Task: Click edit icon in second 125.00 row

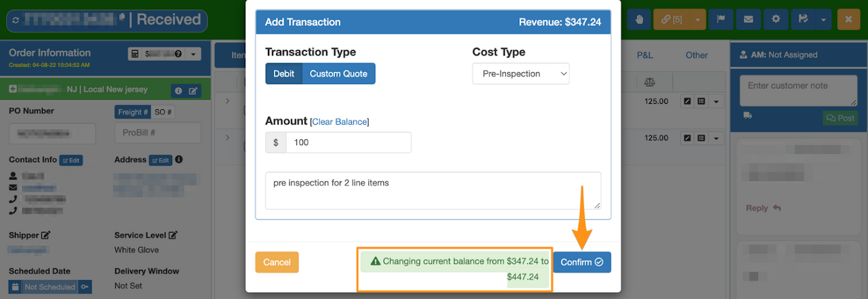Action: (687, 138)
